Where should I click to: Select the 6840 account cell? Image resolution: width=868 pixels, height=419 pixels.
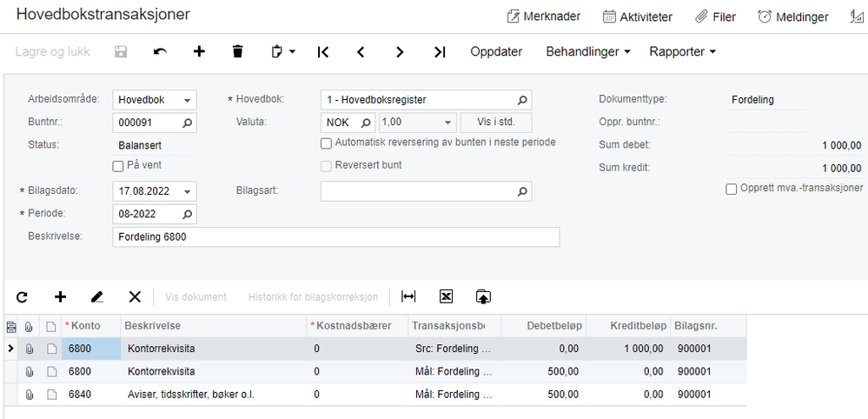[90, 395]
